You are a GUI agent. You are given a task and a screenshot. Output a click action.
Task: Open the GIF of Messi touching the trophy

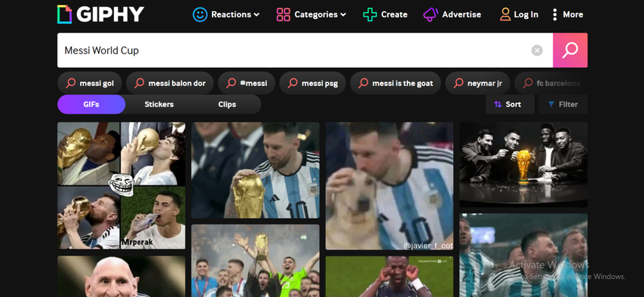[x=255, y=170]
